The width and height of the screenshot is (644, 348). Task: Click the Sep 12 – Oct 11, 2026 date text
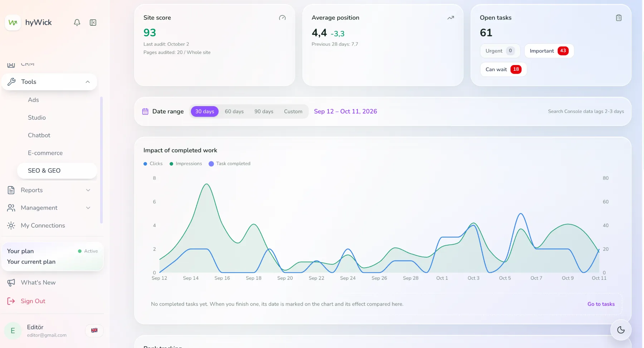click(346, 111)
